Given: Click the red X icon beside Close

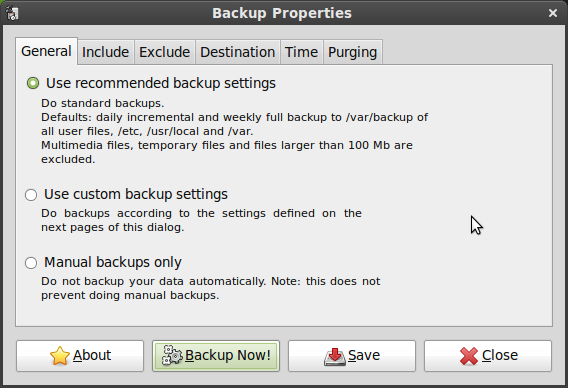Looking at the screenshot, I should 469,356.
